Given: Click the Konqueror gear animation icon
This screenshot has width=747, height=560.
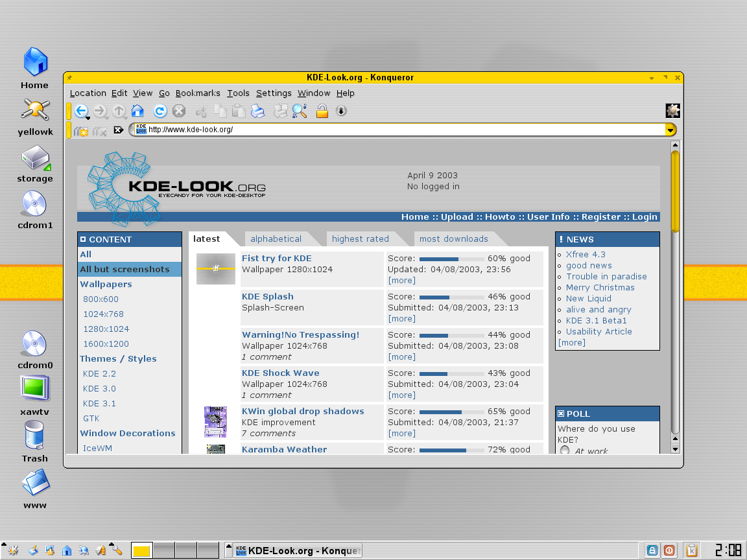Looking at the screenshot, I should [x=672, y=111].
